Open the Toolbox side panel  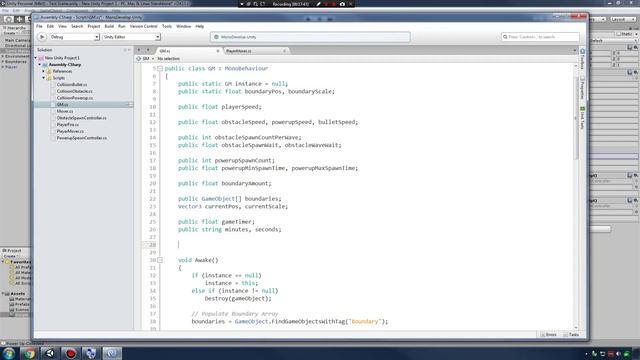pyautogui.click(x=582, y=59)
